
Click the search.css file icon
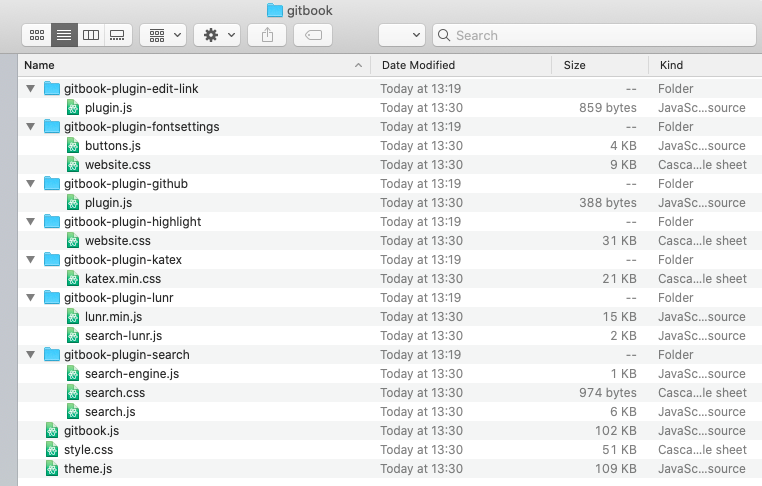coord(73,393)
